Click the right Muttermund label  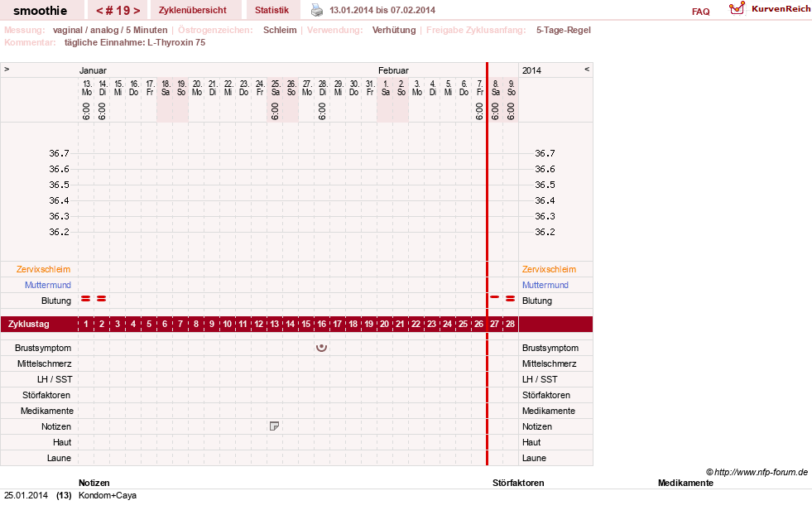click(x=545, y=285)
